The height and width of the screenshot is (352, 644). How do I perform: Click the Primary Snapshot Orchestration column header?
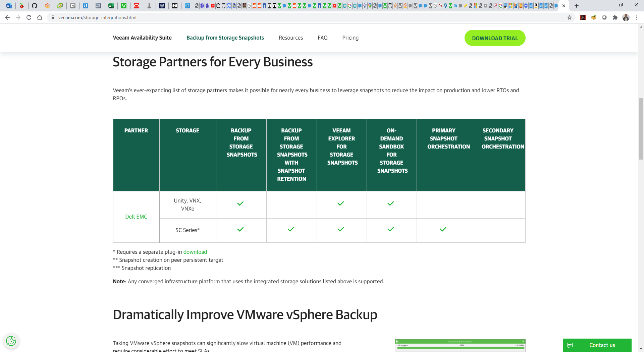tap(444, 155)
